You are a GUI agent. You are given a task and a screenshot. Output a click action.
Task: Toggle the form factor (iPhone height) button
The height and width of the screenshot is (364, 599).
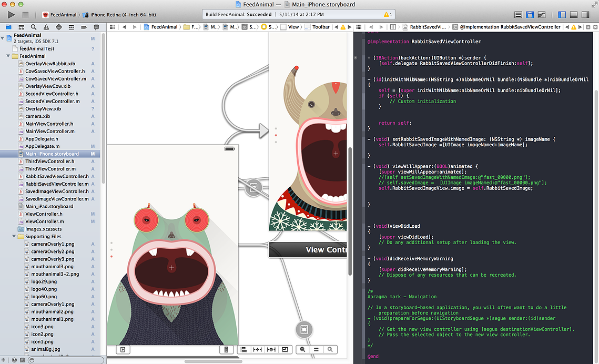coord(226,349)
